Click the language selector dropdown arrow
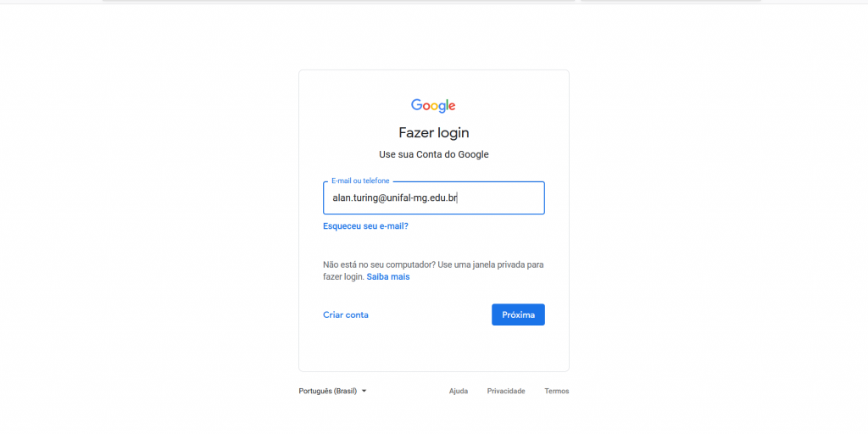Viewport: 868px width, 434px height. (364, 391)
